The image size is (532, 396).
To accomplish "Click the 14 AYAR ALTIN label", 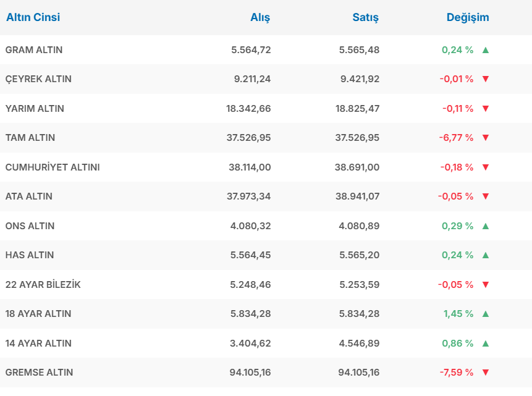I will [x=38, y=343].
